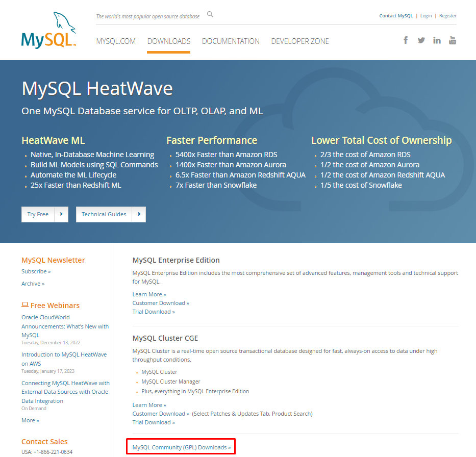Click the '5400x Faster than Amazon RDS' bullet

click(x=226, y=155)
